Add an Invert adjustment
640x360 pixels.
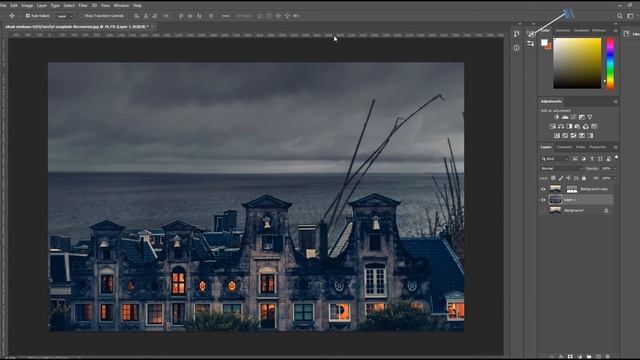click(x=557, y=136)
